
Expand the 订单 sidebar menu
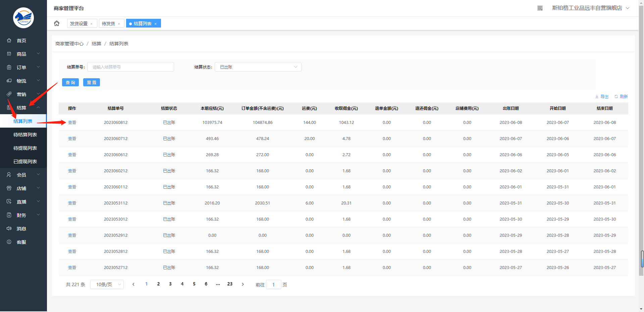(38, 67)
